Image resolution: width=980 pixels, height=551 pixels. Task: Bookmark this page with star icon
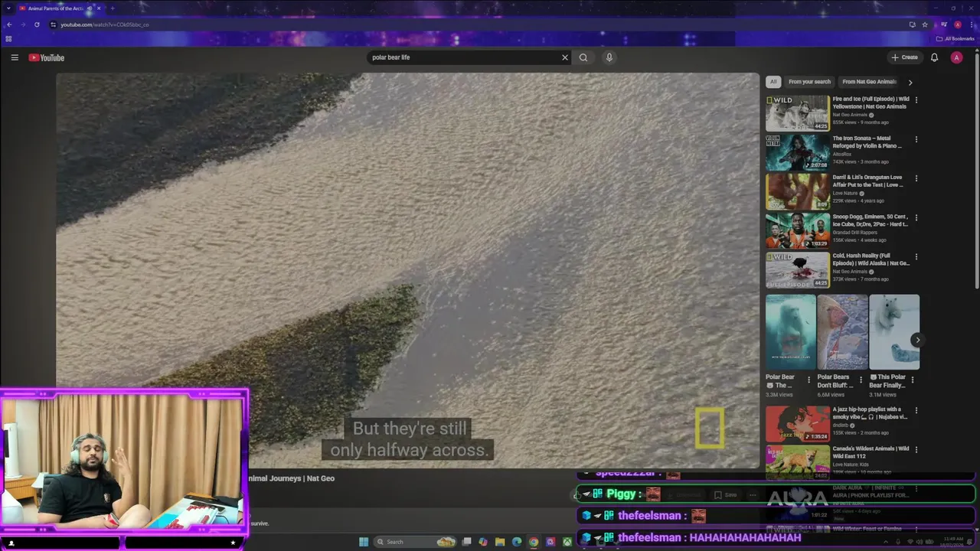pos(925,24)
